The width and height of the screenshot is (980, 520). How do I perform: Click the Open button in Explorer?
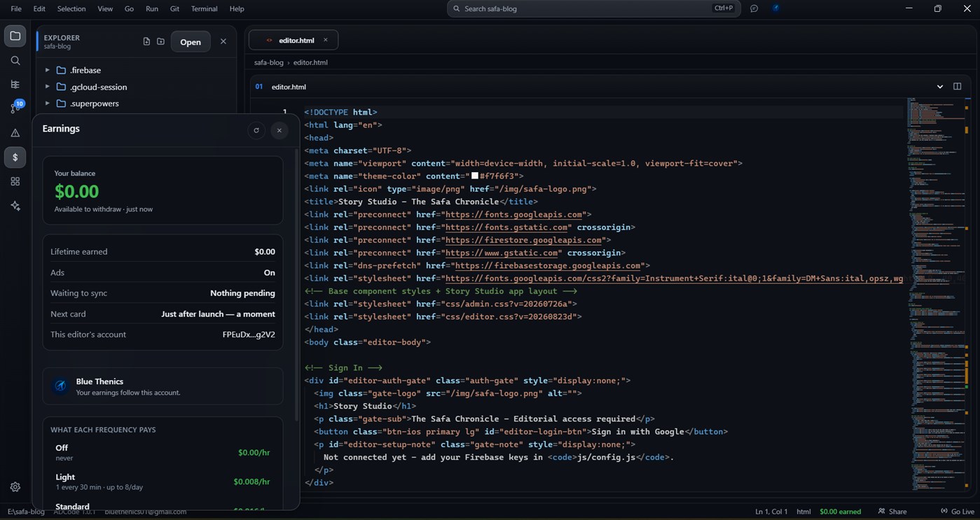[x=191, y=42]
